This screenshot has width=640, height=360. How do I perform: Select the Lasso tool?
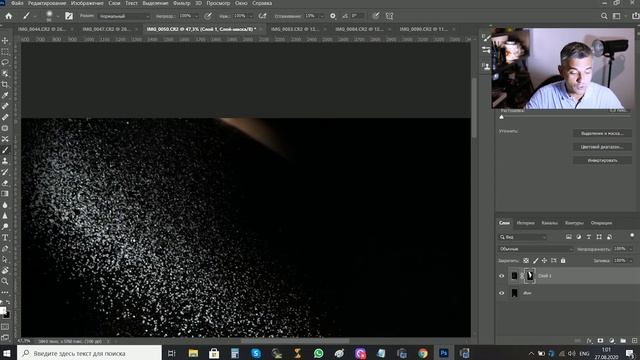[x=5, y=62]
